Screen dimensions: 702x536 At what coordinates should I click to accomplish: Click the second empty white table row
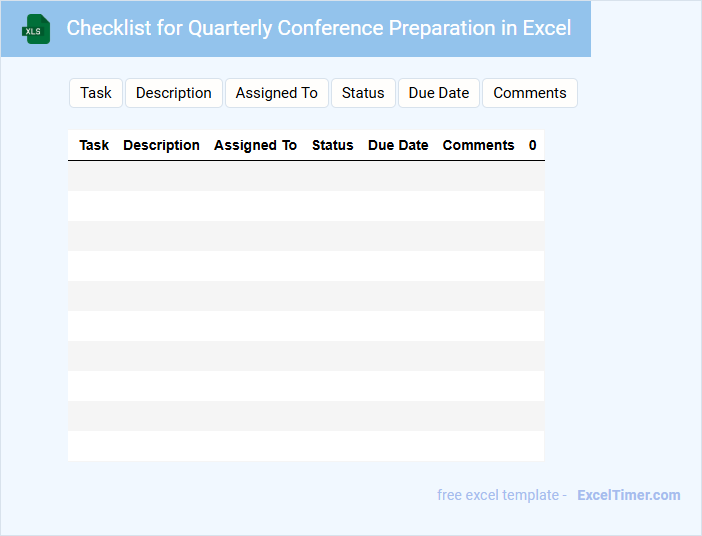306,266
